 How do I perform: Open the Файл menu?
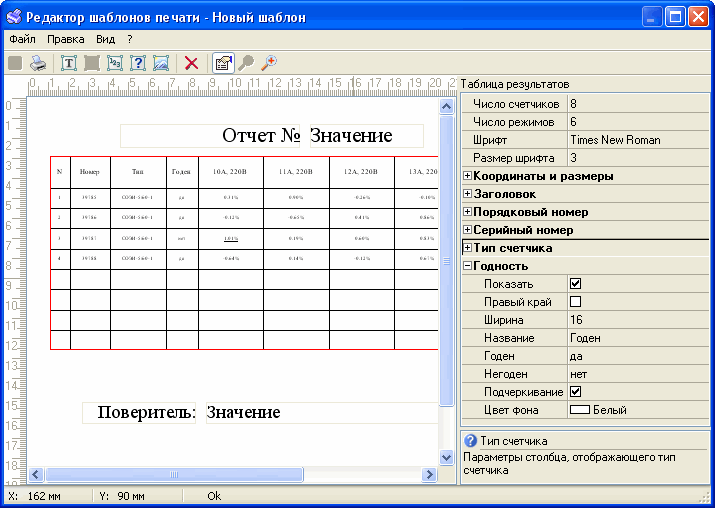pos(22,39)
